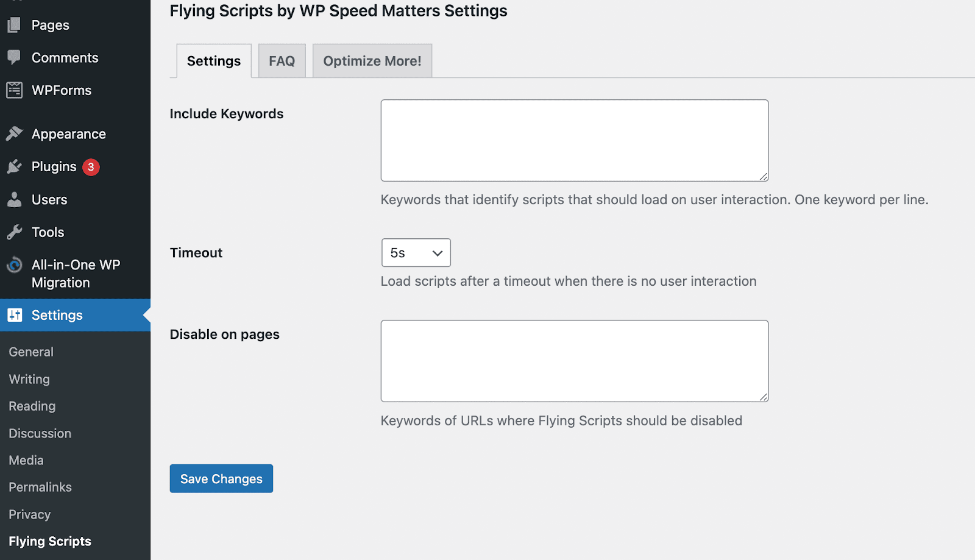Open the Optimize More! tab

point(372,61)
